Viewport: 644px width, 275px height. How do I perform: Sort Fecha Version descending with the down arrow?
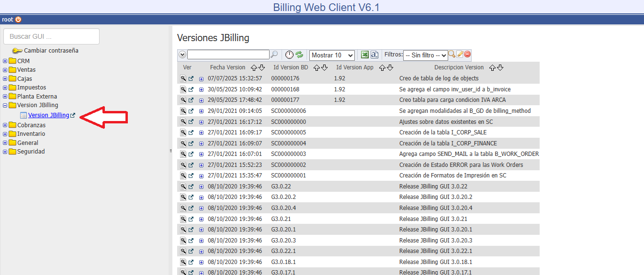(261, 68)
